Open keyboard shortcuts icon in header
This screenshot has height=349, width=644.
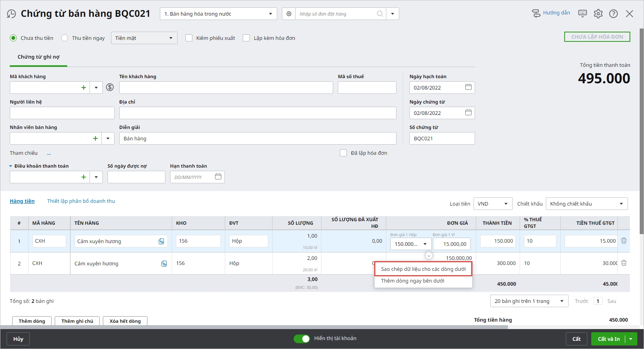click(582, 14)
